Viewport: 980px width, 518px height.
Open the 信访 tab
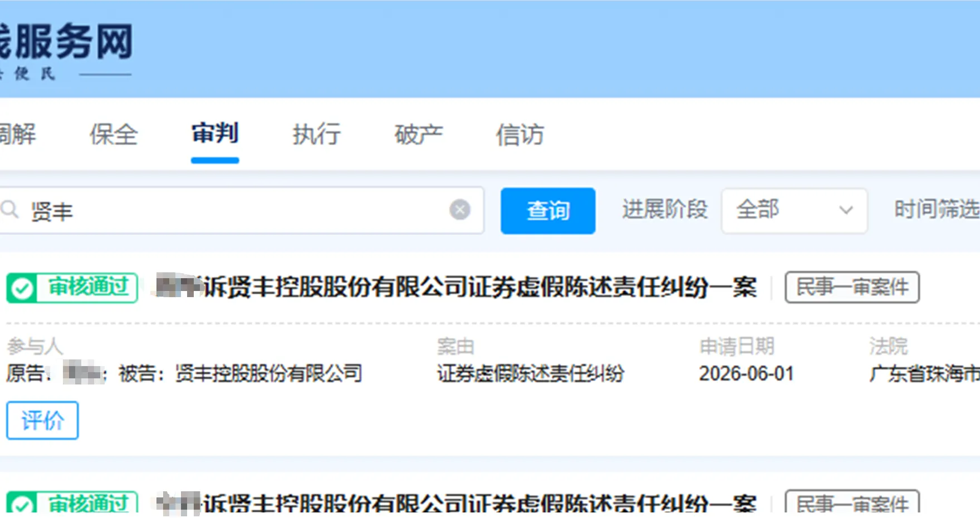520,135
